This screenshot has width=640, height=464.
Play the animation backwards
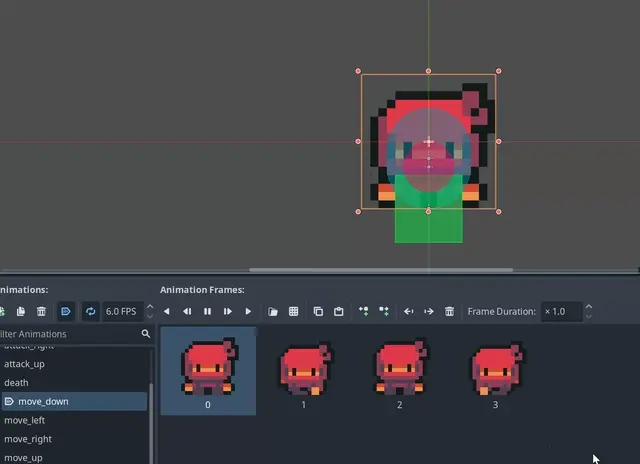point(167,312)
